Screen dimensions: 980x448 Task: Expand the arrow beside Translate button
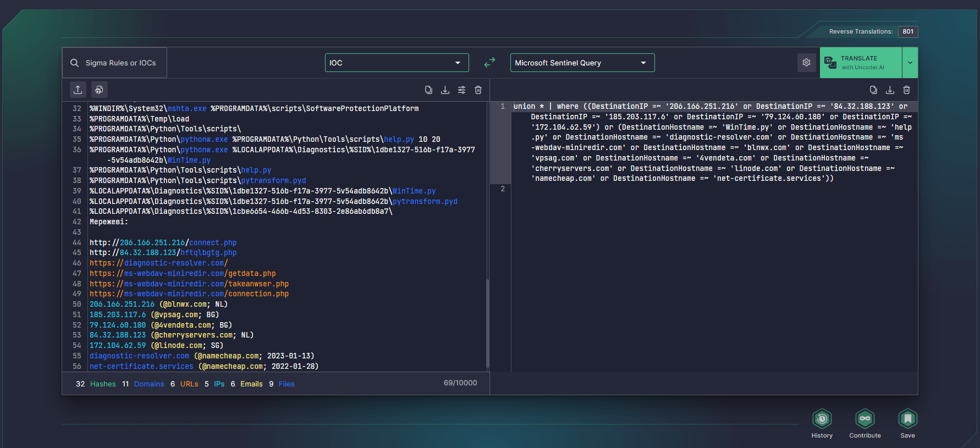tap(910, 63)
